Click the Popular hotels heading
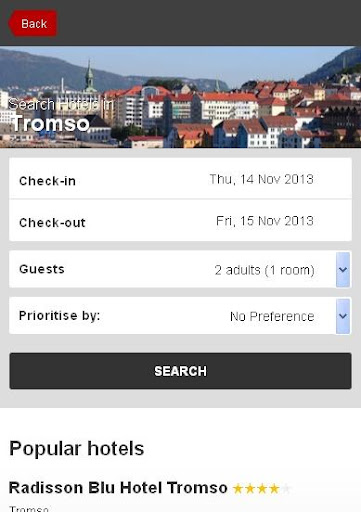The width and height of the screenshot is (361, 512). click(77, 449)
